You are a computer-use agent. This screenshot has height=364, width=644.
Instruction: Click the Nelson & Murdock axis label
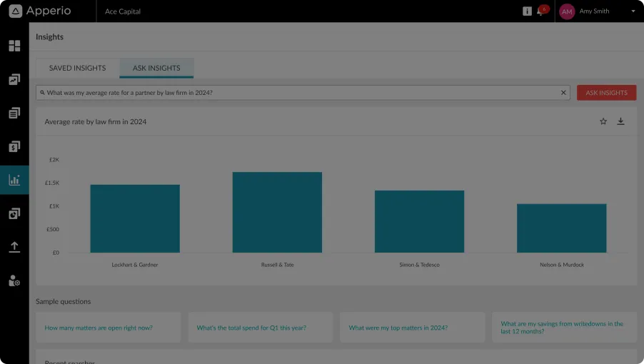(562, 265)
